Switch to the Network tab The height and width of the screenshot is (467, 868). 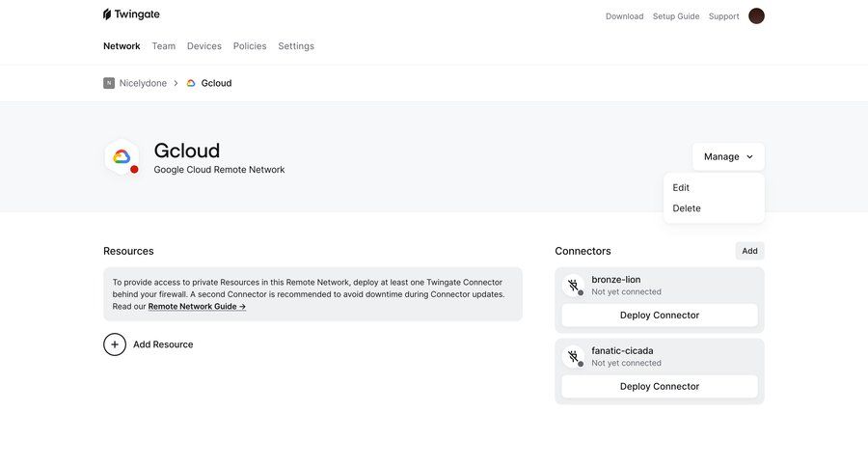pyautogui.click(x=122, y=46)
